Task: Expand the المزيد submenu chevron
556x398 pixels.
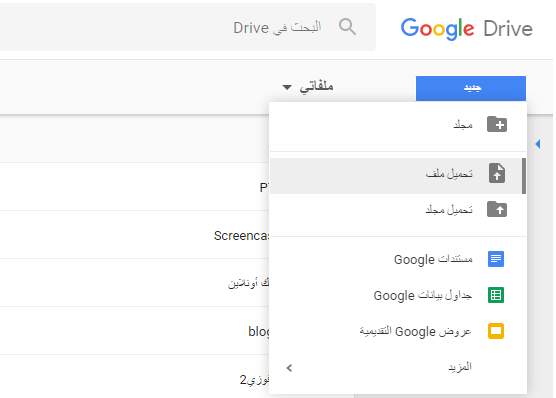Action: tap(289, 368)
